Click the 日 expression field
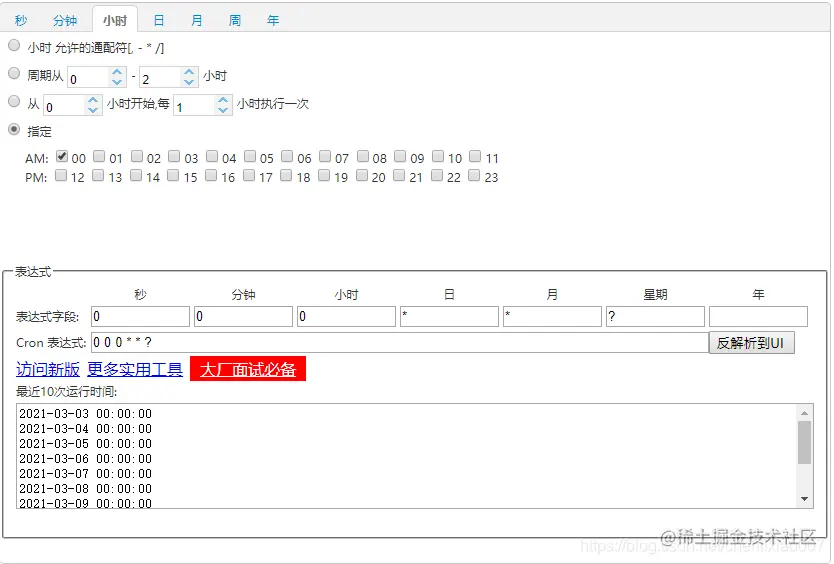Screen dimensions: 834x564 coord(449,316)
